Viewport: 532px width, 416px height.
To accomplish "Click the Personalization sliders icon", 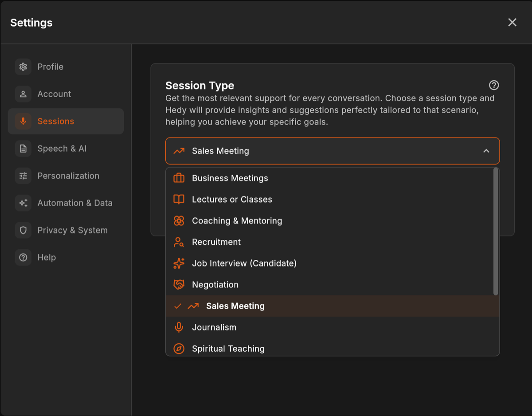I will pos(23,176).
